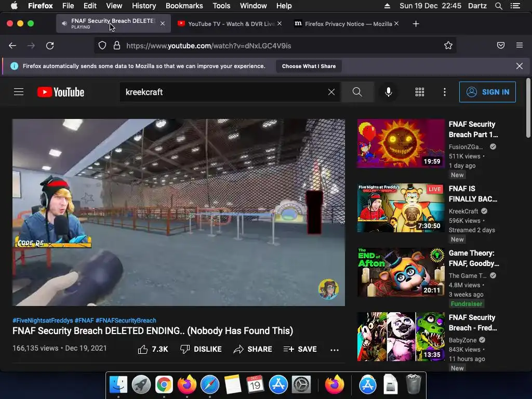Open the Window menu
Screen dimensions: 532x399
coord(253,6)
